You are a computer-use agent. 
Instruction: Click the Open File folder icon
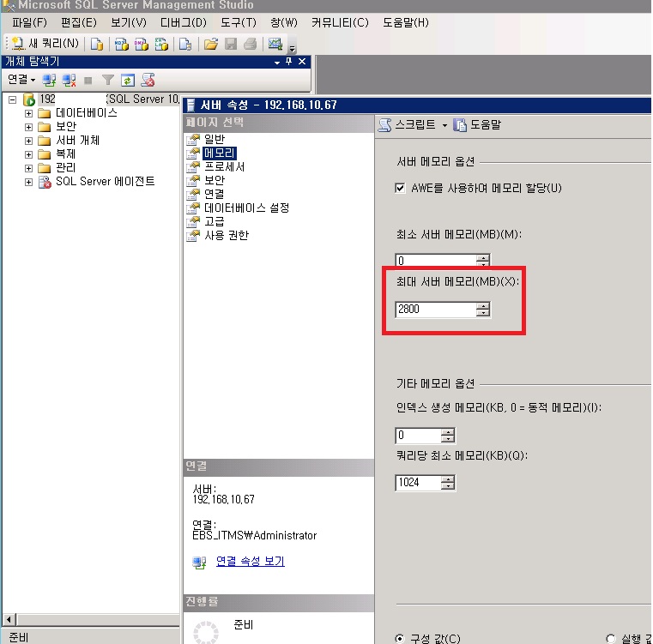tap(211, 44)
